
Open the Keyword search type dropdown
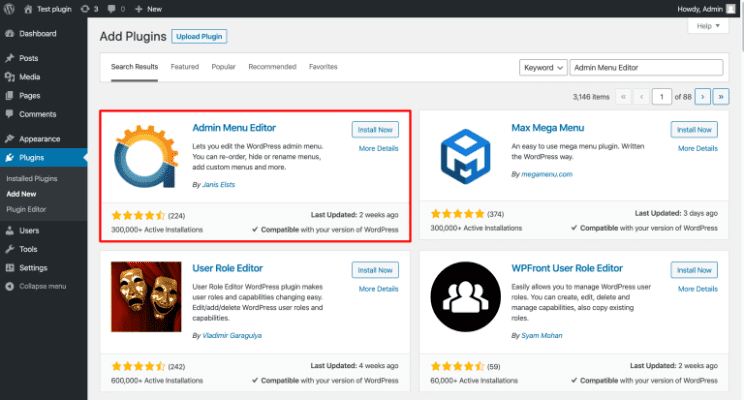[x=543, y=67]
